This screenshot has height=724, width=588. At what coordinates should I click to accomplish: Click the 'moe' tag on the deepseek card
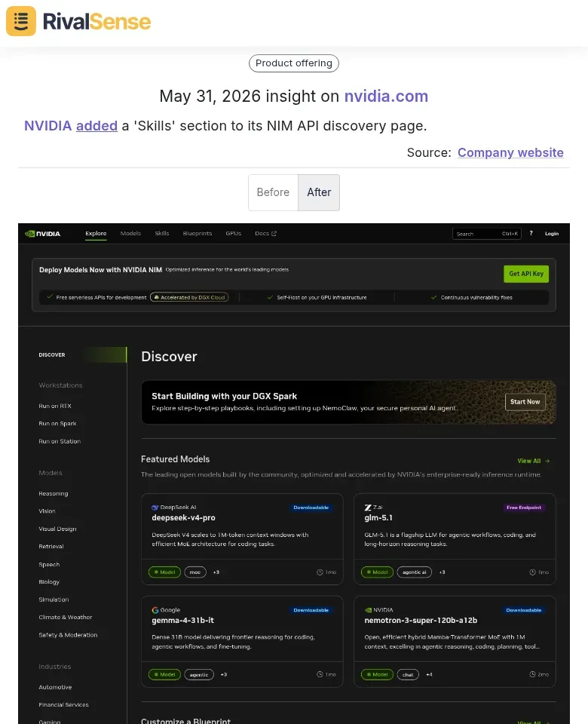pyautogui.click(x=195, y=572)
